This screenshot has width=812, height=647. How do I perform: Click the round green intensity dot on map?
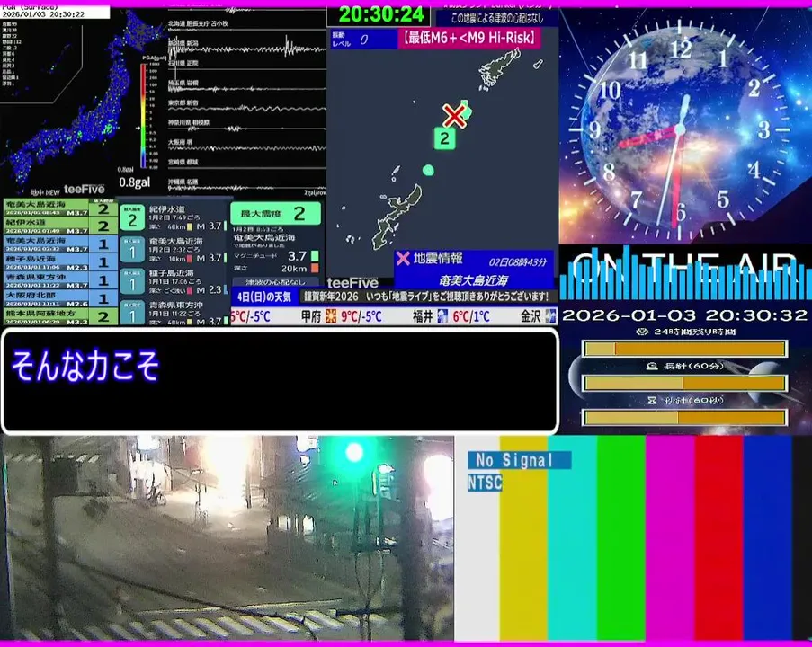point(428,170)
